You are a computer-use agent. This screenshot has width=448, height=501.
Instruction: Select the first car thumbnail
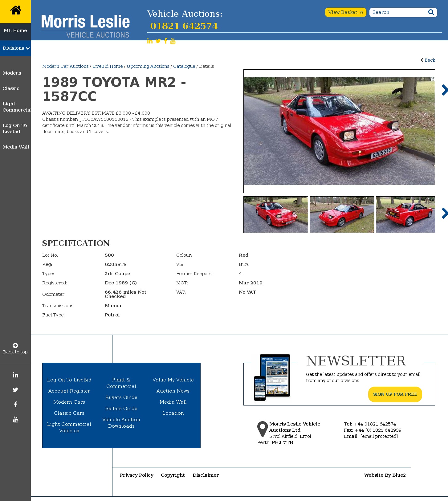(276, 214)
